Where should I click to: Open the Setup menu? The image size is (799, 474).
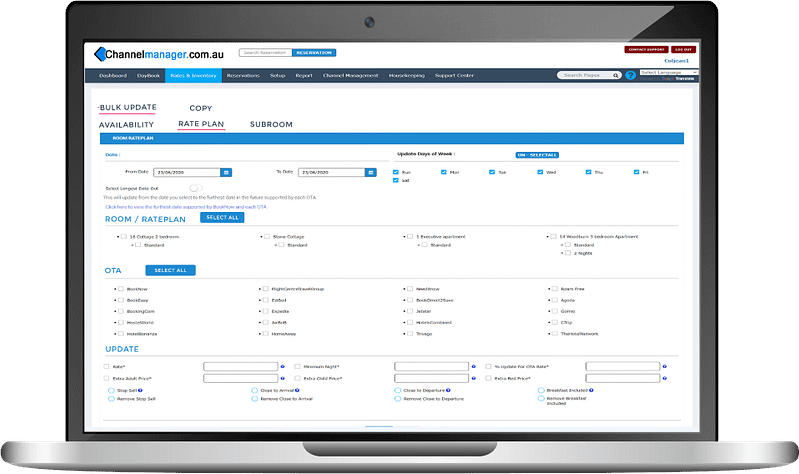pos(277,75)
